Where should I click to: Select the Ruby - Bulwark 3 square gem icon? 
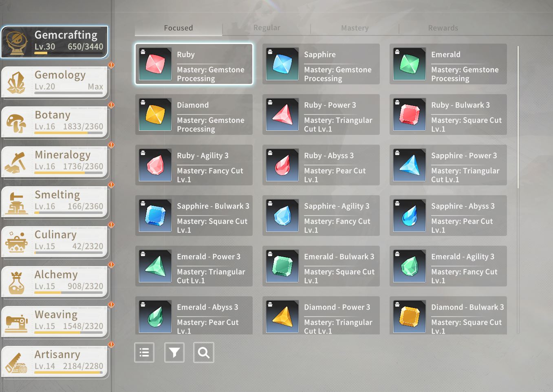tap(409, 115)
